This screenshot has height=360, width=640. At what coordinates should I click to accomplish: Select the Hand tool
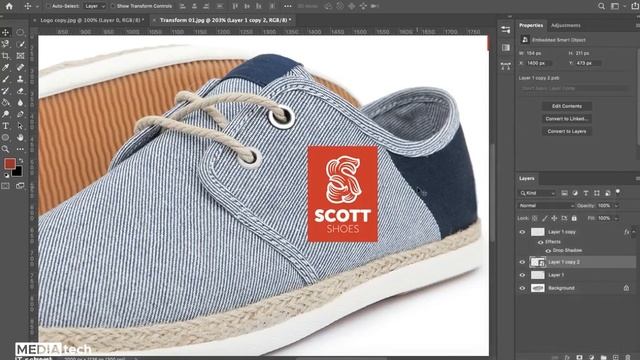20,138
